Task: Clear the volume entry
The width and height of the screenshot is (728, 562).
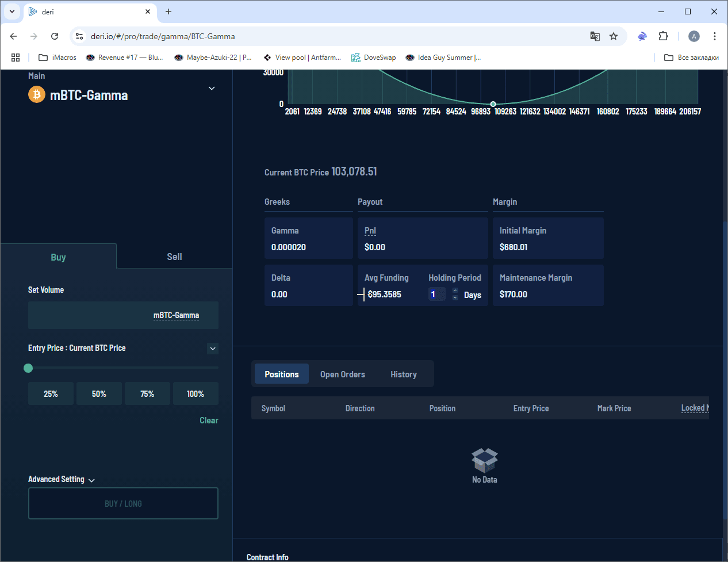Action: click(209, 420)
